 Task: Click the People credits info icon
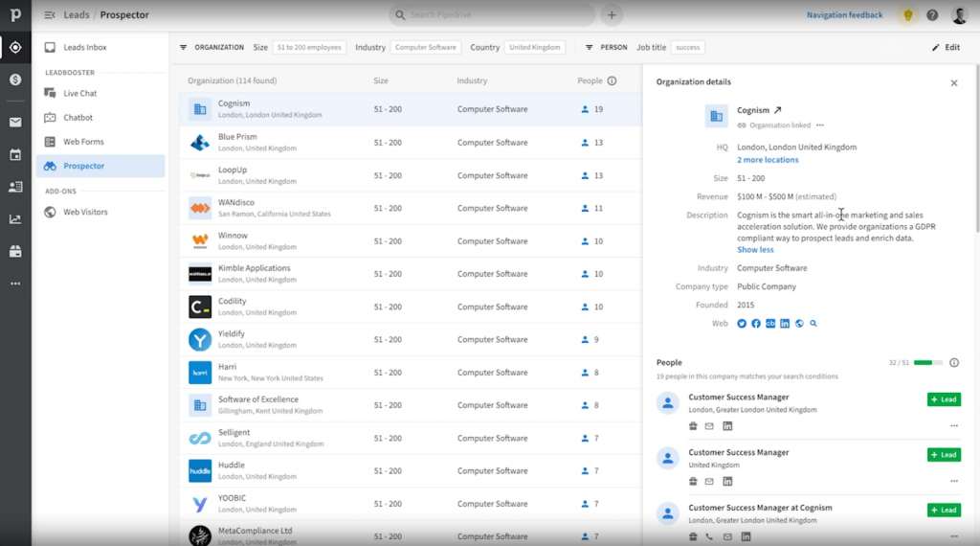click(954, 363)
